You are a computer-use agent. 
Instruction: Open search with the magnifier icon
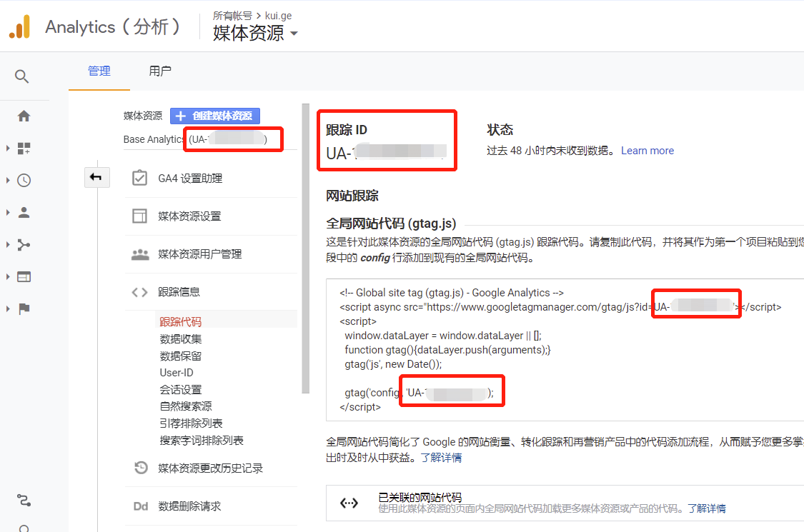coord(21,76)
